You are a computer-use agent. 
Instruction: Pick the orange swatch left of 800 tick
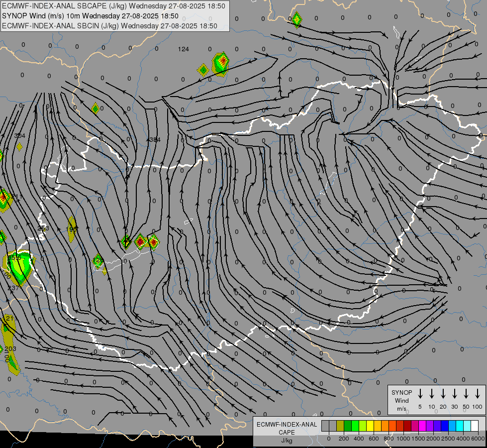click(385, 426)
